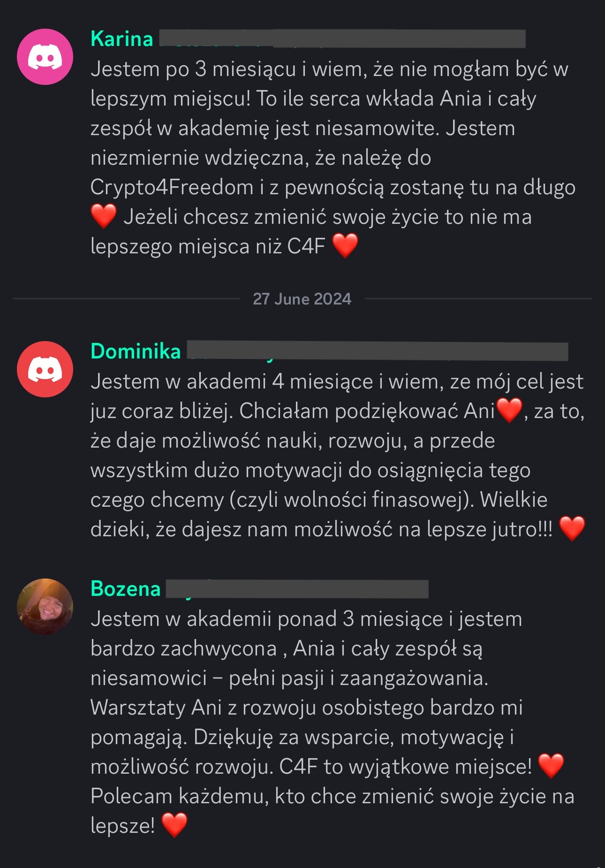Click the word 'Crypto4Freedom' in Karina's message
The width and height of the screenshot is (605, 868).
click(172, 187)
